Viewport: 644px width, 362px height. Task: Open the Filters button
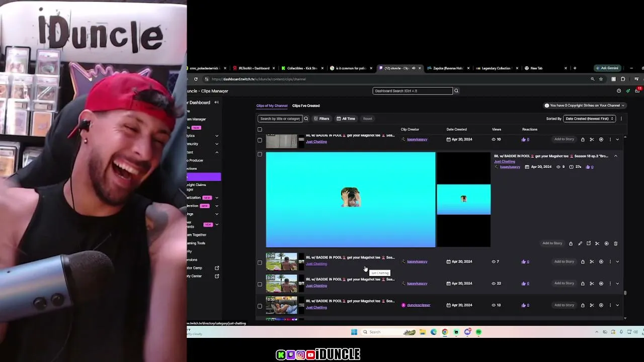click(321, 119)
